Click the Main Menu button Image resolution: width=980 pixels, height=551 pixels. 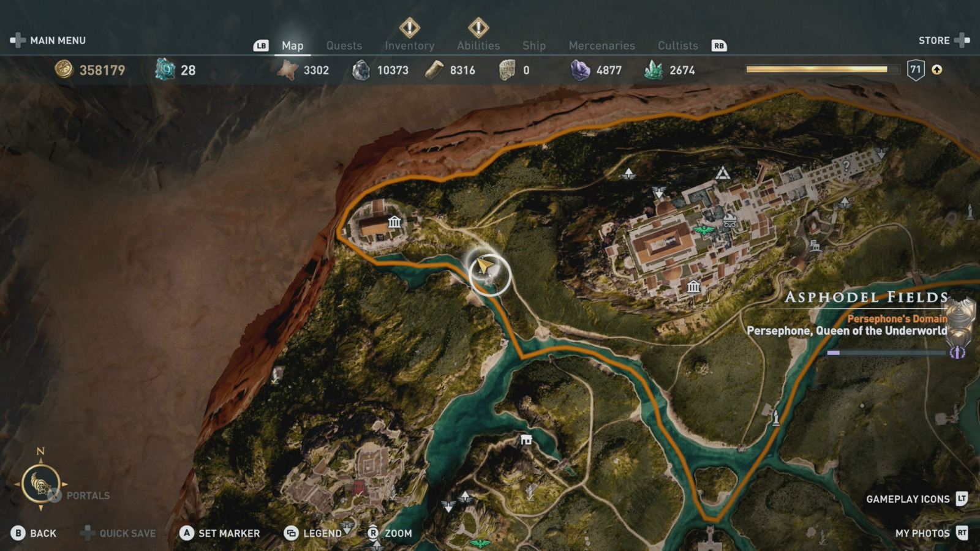point(59,40)
